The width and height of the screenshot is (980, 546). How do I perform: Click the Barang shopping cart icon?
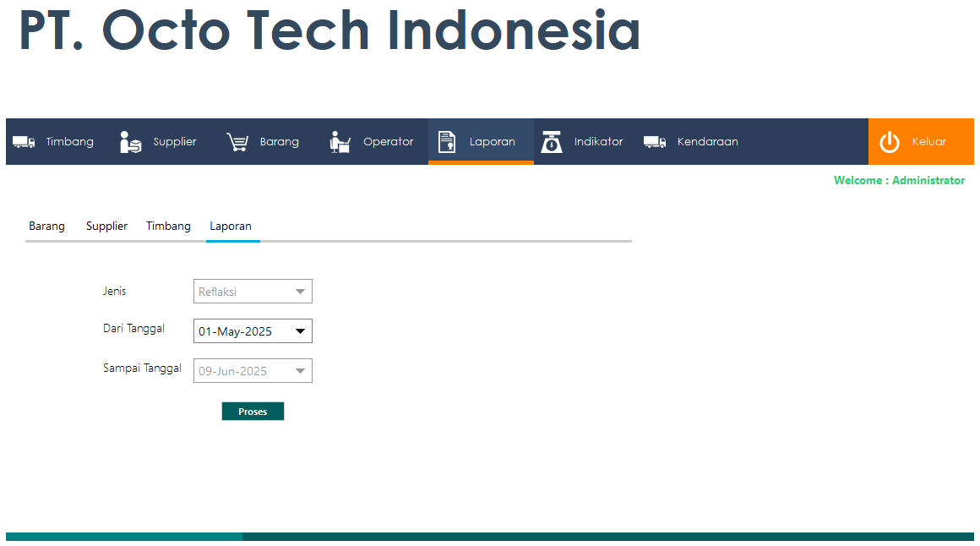pos(237,142)
